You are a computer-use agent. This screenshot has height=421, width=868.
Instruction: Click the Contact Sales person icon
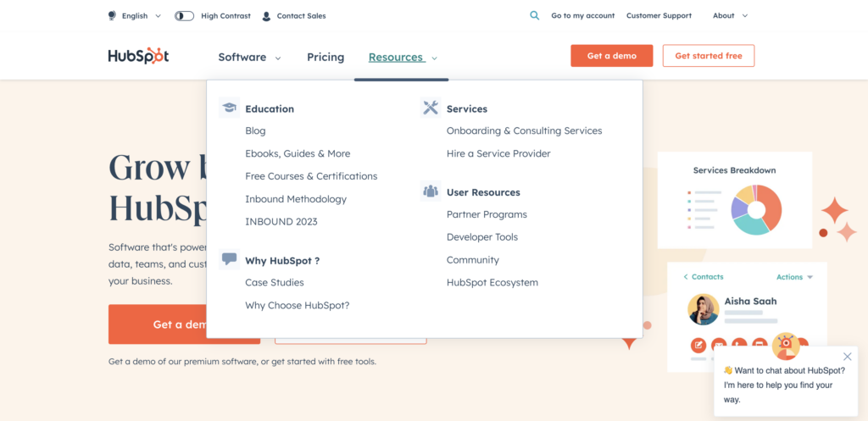tap(266, 16)
